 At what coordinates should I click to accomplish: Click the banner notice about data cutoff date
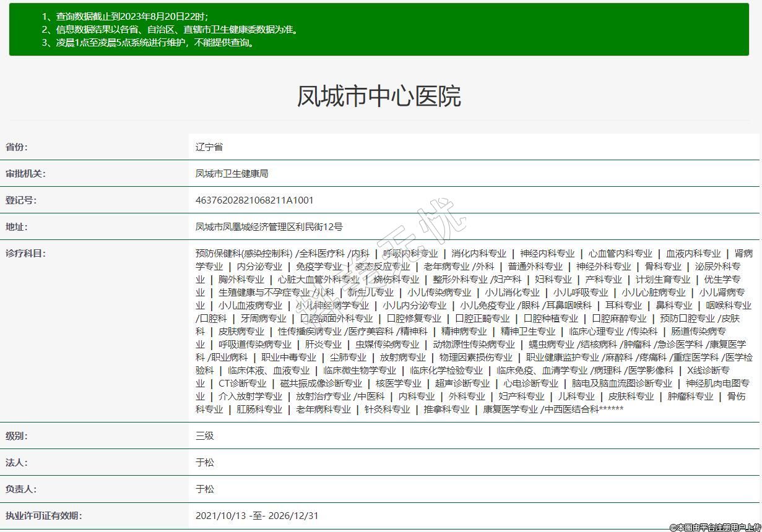125,17
